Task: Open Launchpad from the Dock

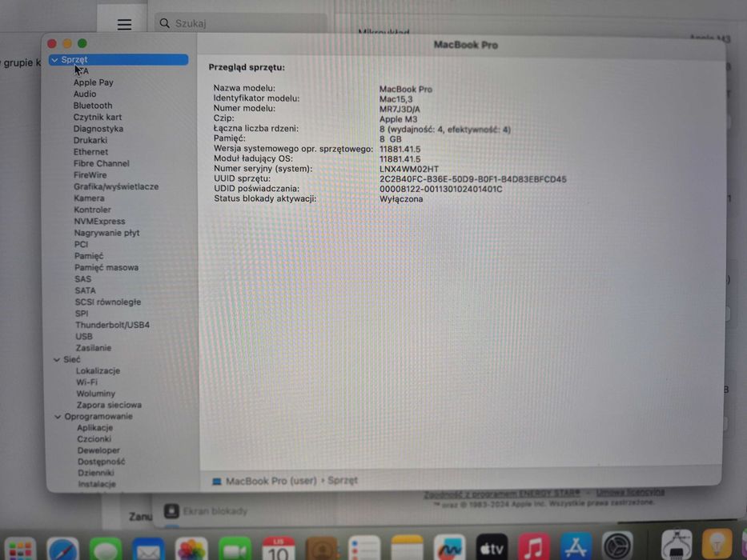Action: pyautogui.click(x=19, y=550)
